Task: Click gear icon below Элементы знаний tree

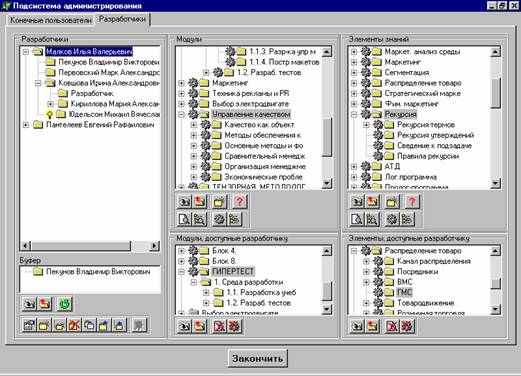Action: point(392,219)
